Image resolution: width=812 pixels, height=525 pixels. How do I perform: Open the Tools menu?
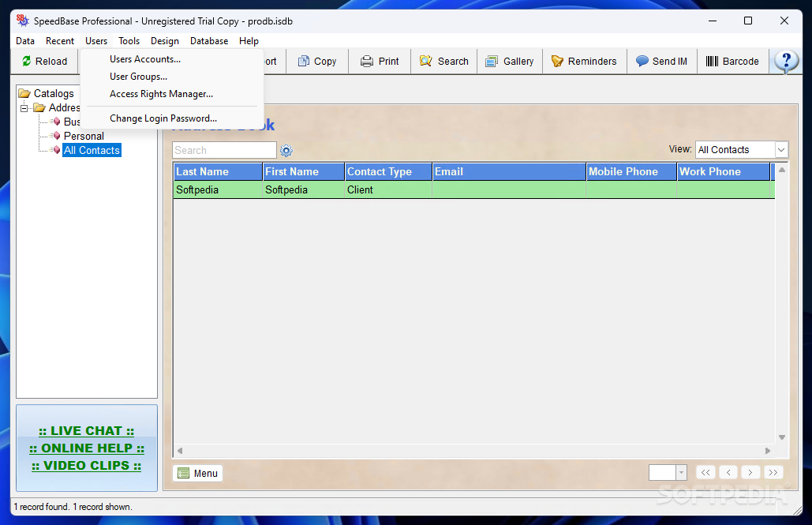click(129, 41)
